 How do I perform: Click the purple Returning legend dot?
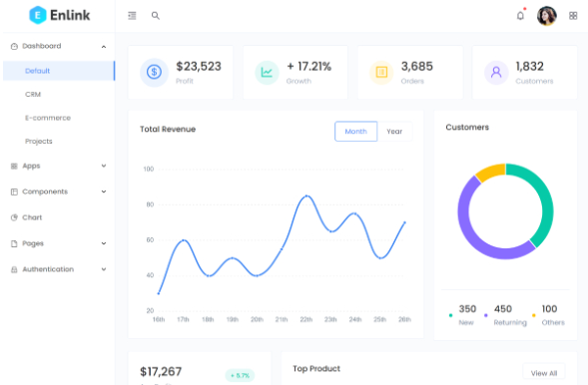(x=485, y=315)
